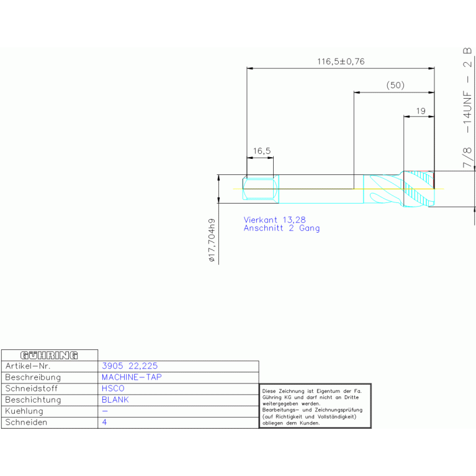
Task: Click the Kuehlung row label
Action: coord(24,411)
